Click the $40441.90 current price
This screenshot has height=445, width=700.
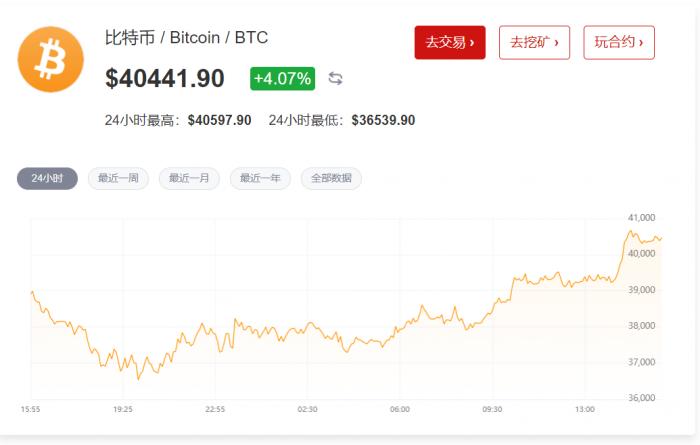165,78
